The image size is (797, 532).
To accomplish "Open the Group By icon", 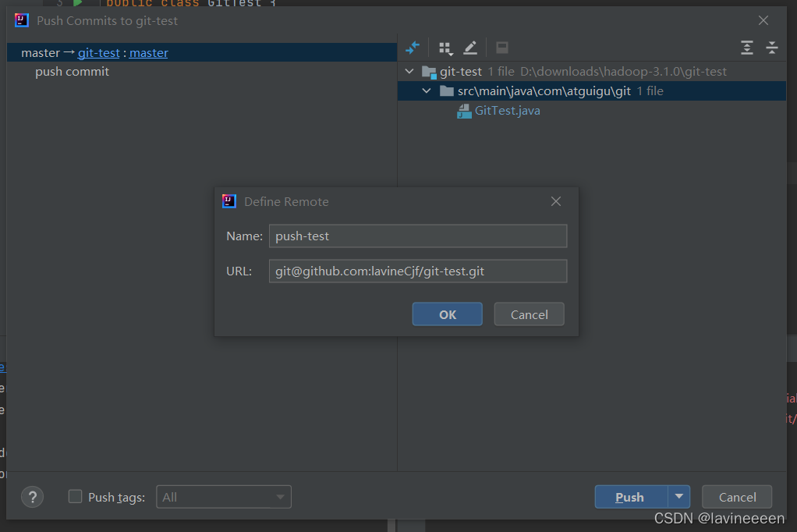I will (446, 48).
